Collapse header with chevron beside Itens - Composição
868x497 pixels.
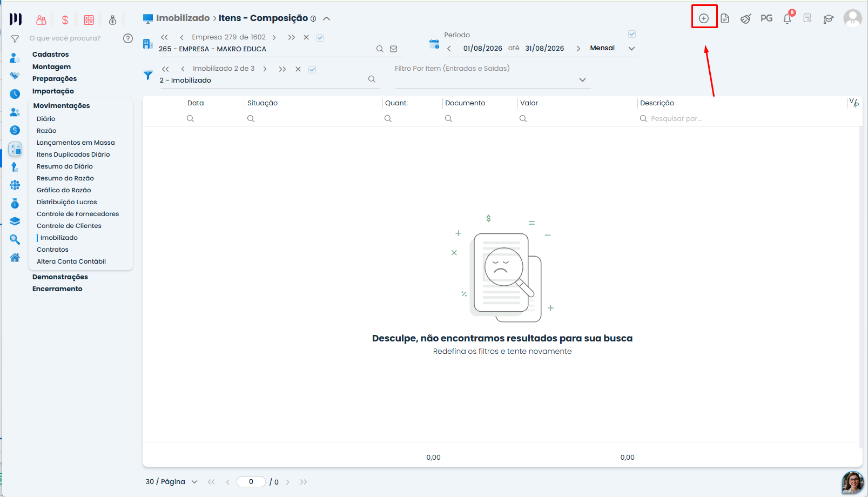pos(326,18)
